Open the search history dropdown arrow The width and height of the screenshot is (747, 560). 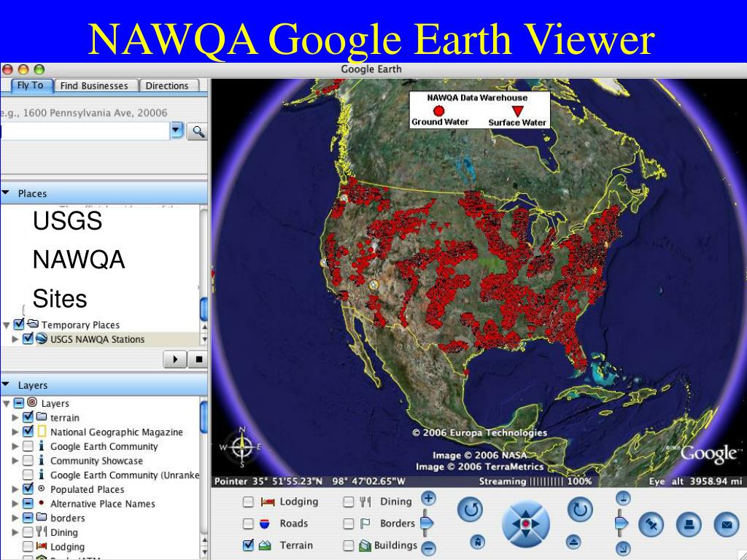(177, 130)
